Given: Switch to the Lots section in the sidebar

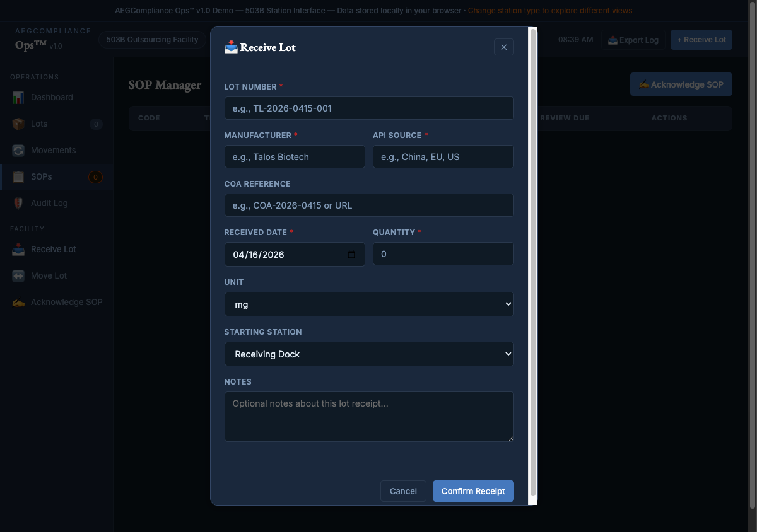Looking at the screenshot, I should [18, 124].
